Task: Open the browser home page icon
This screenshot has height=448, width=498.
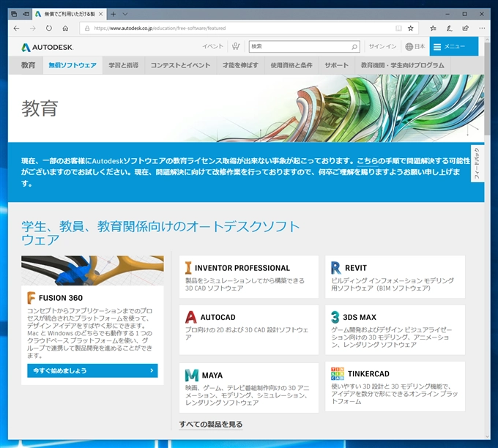Action: click(65, 29)
